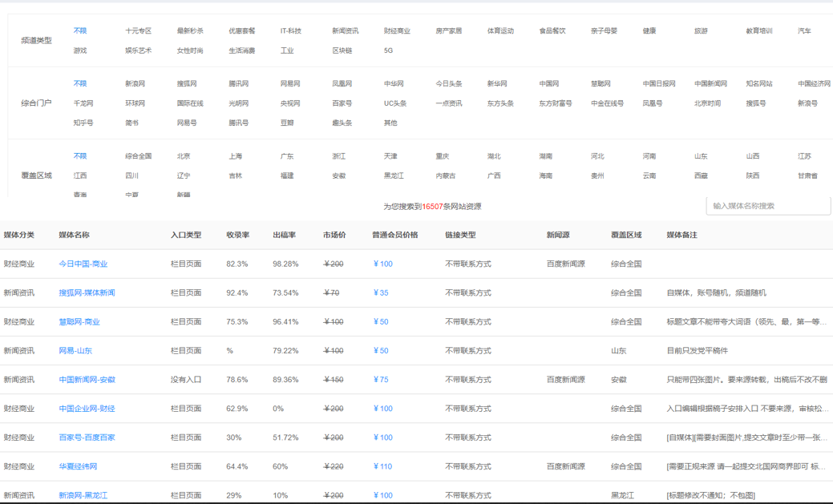Click the 16507 result count text

(432, 207)
